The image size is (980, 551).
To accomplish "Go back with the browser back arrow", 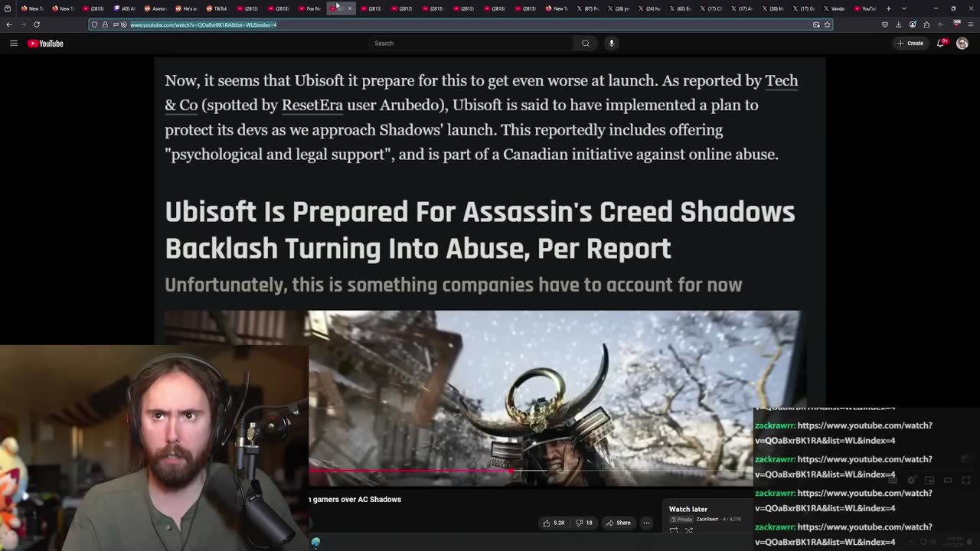I will [9, 24].
